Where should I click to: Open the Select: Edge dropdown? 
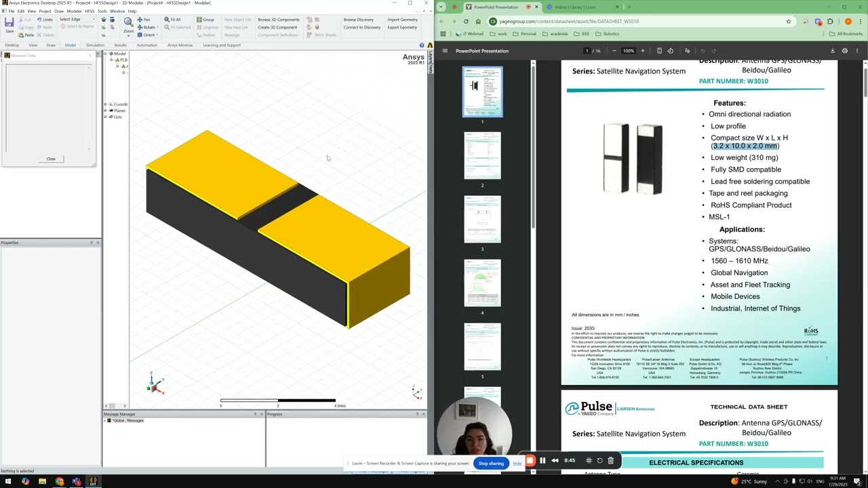click(x=79, y=20)
